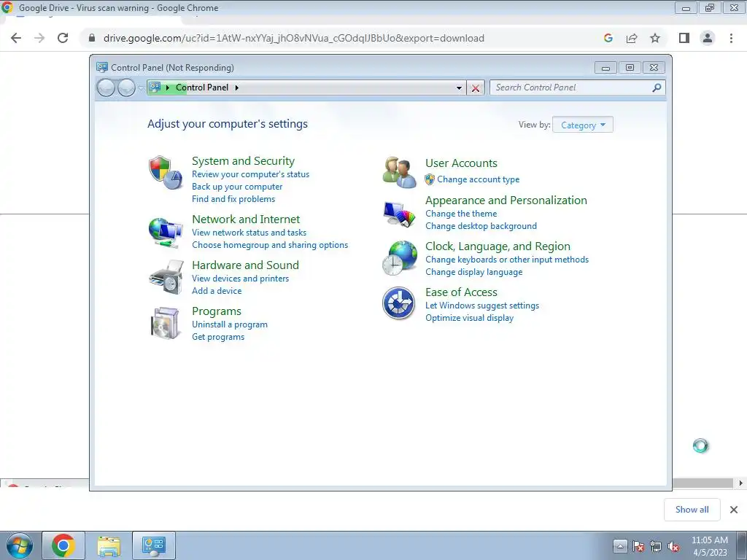Click Add a device
747x560 pixels.
point(217,291)
